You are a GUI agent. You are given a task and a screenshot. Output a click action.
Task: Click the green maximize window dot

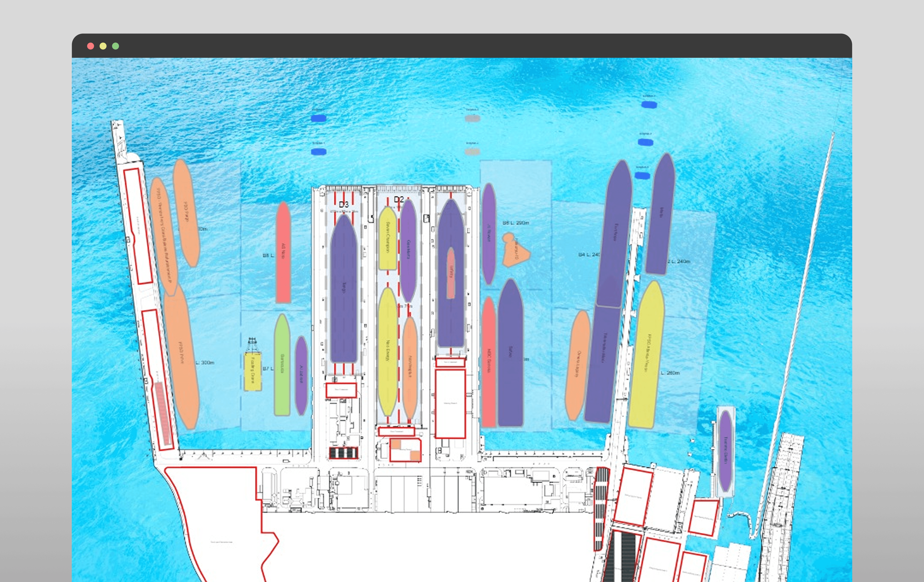(x=115, y=46)
